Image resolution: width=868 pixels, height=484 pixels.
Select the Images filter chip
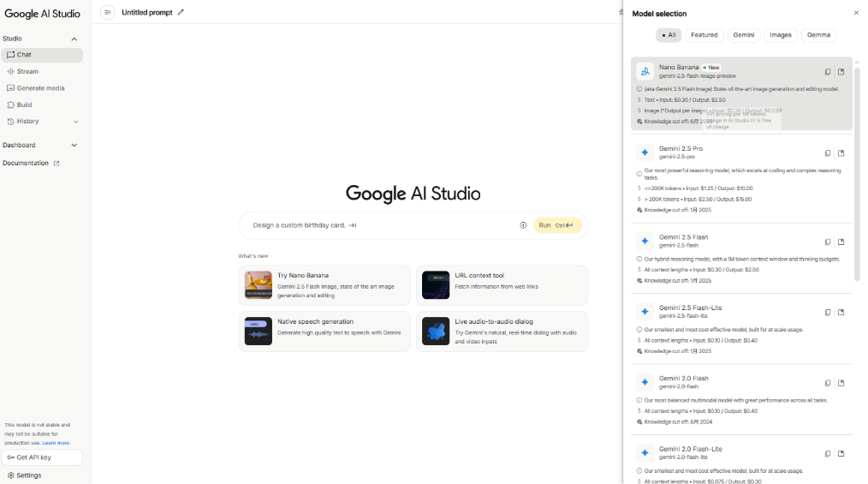coord(781,35)
